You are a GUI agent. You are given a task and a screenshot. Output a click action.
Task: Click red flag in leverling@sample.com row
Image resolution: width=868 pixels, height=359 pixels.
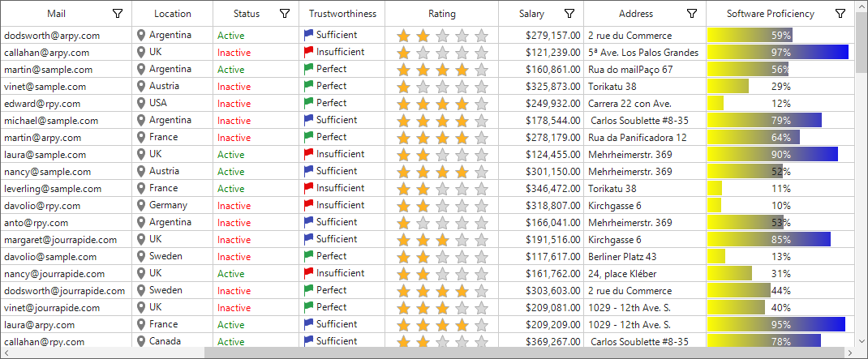309,188
